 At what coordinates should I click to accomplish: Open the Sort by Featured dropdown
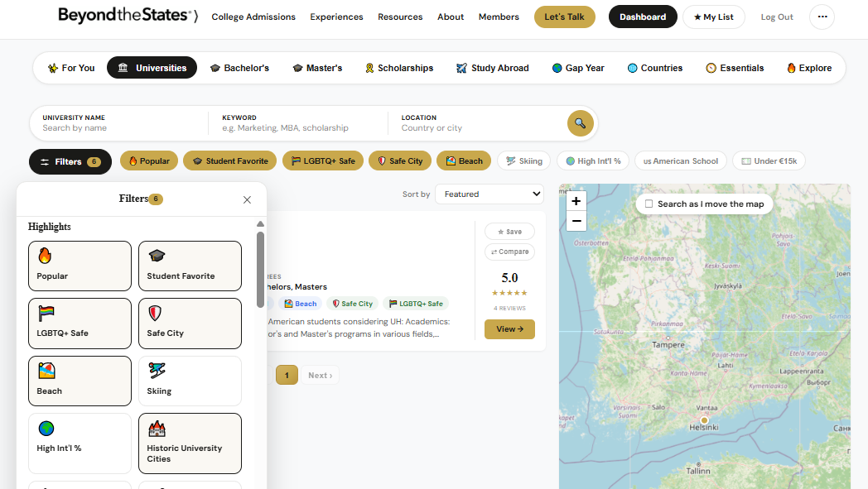pyautogui.click(x=489, y=194)
